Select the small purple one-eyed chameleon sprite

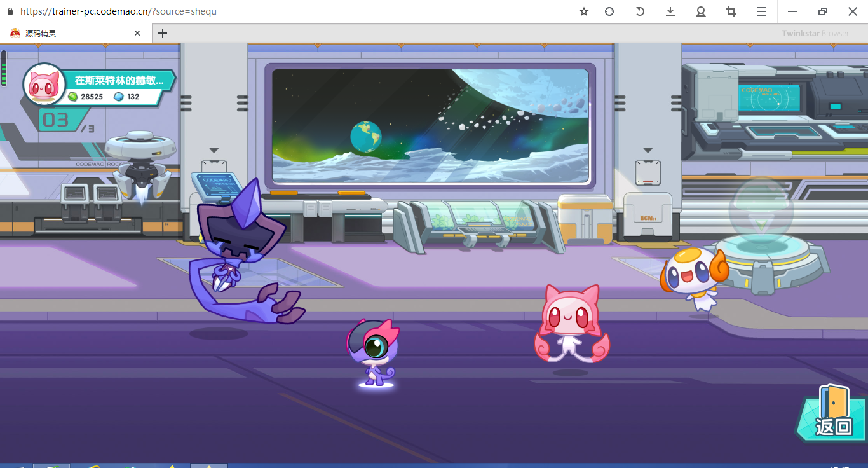tap(372, 354)
